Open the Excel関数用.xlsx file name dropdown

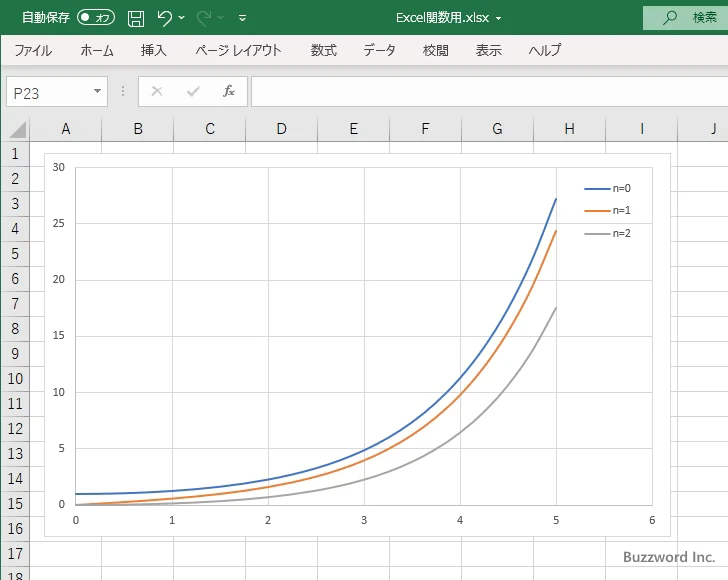pos(498,19)
